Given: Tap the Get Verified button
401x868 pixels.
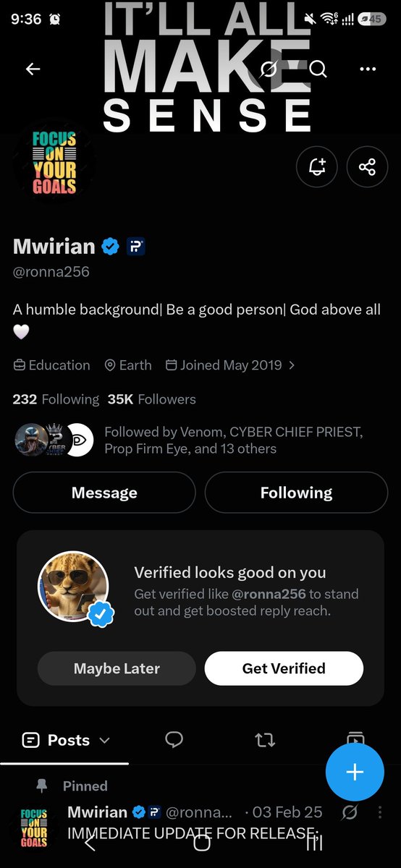Looking at the screenshot, I should 284,668.
